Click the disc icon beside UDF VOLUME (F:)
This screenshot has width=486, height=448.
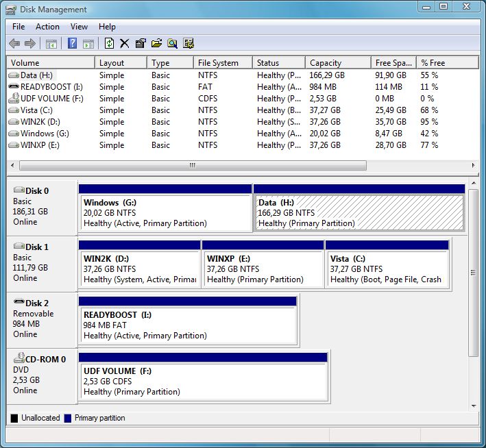14,98
